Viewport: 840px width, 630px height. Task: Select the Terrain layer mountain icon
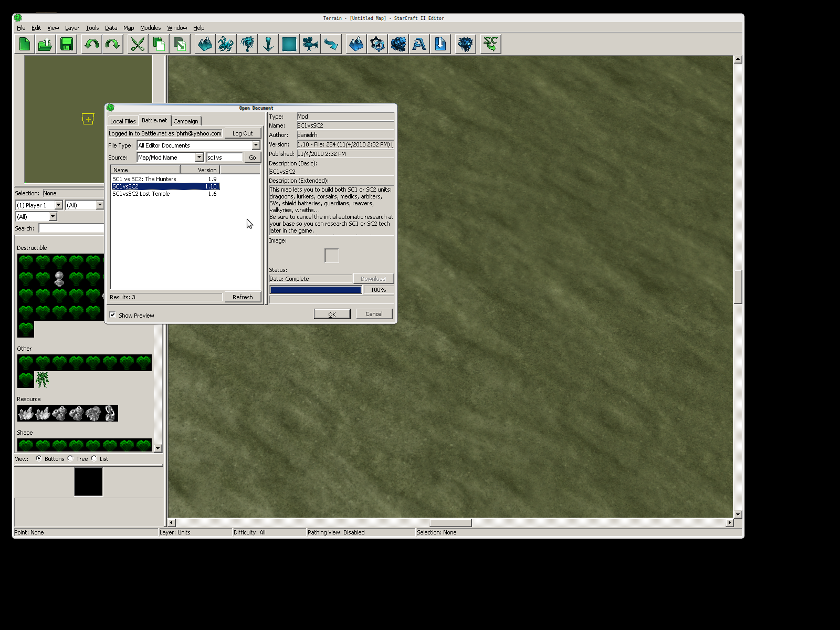pos(205,44)
